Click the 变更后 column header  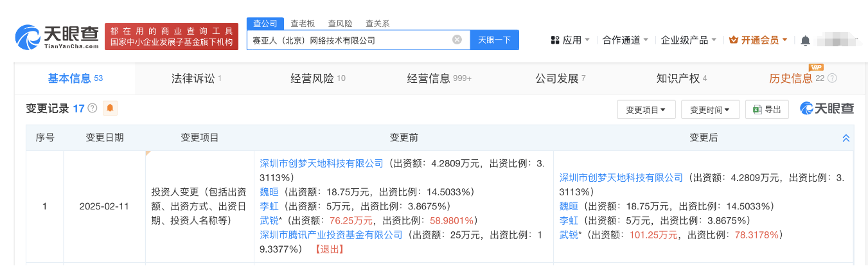704,137
